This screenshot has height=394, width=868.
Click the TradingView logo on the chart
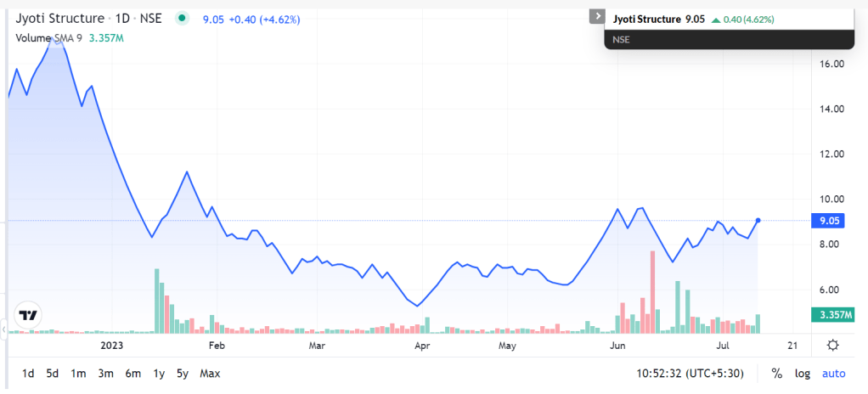click(30, 315)
